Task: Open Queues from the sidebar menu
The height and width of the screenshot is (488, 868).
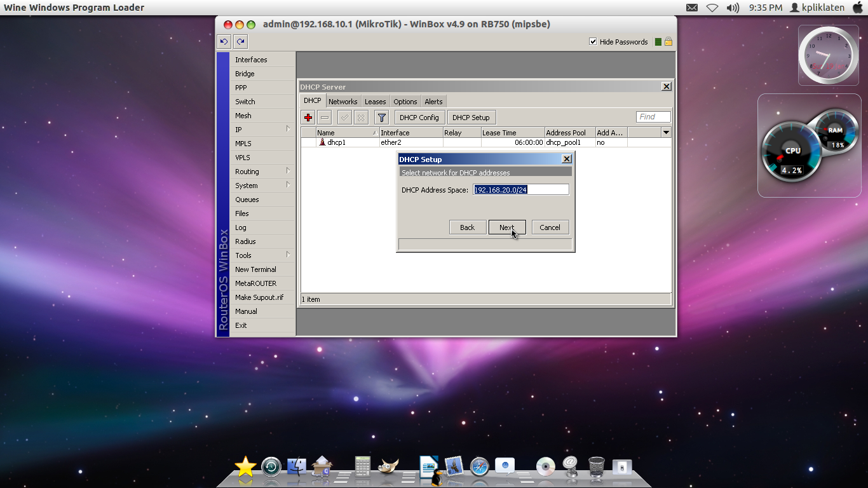Action: (x=262, y=200)
